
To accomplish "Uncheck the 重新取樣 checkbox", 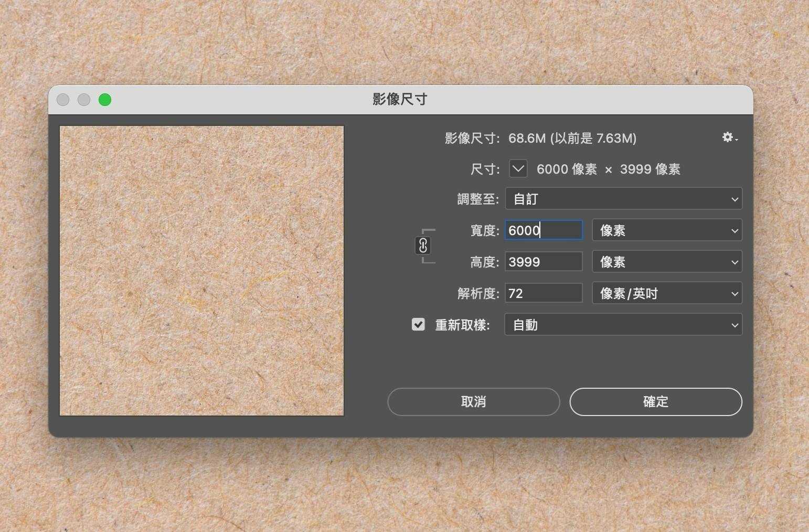I will (418, 324).
